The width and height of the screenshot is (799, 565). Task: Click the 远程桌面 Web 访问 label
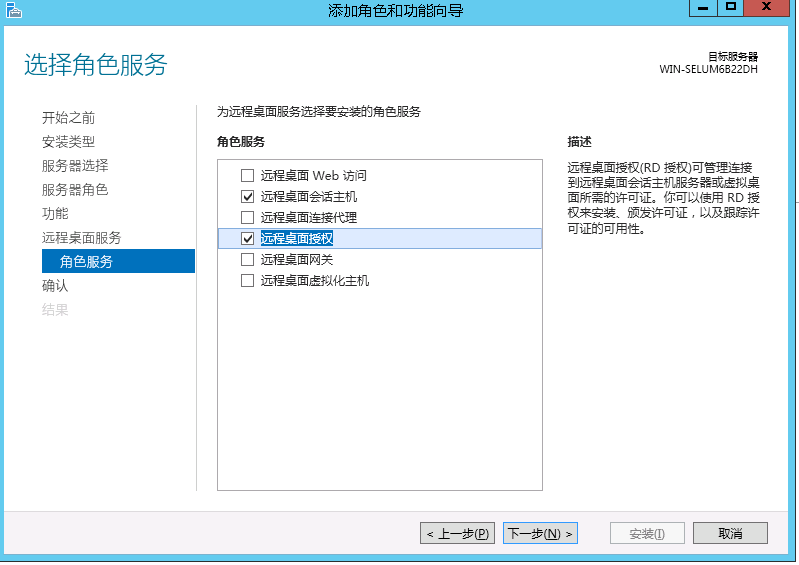(313, 176)
